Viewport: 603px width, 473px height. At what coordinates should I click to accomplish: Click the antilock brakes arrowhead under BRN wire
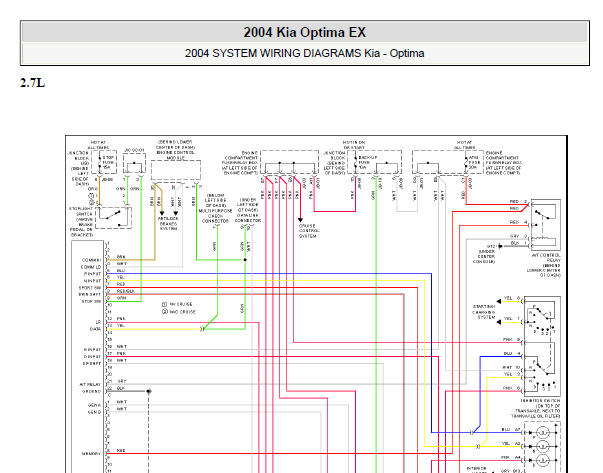coord(162,213)
